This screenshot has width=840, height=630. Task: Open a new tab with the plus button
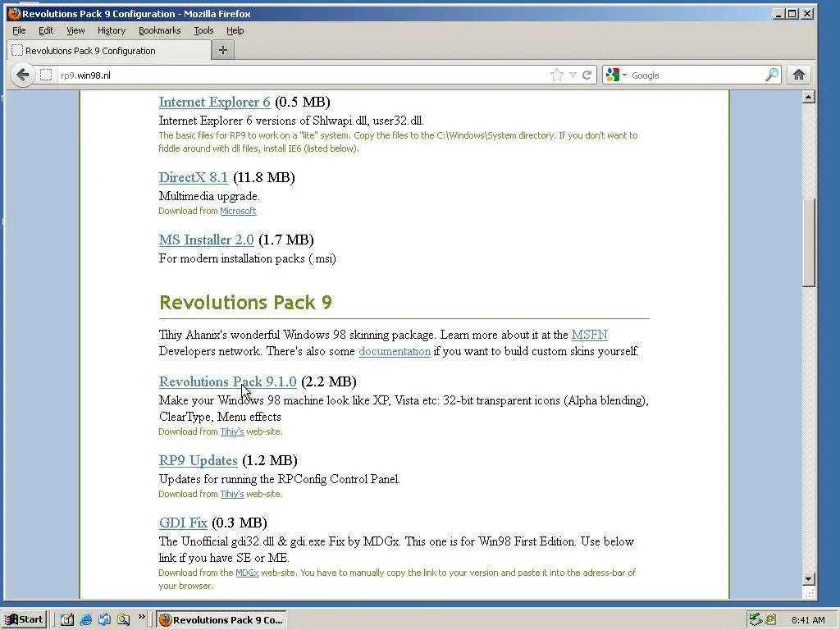223,50
